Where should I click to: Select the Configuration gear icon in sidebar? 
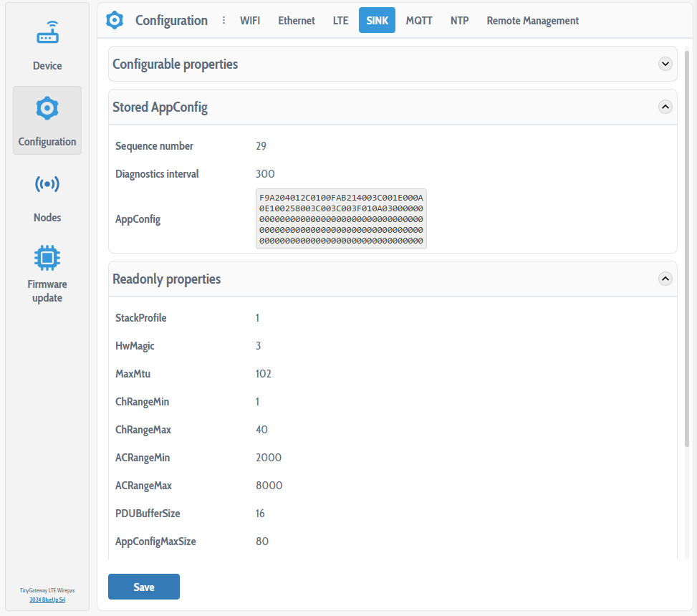47,109
